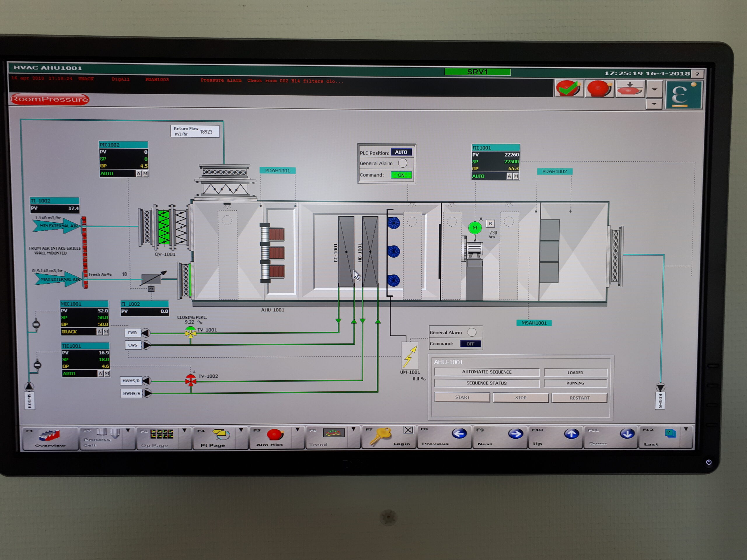Set FIC1001 to auto with A button
The image size is (747, 560).
(x=509, y=176)
